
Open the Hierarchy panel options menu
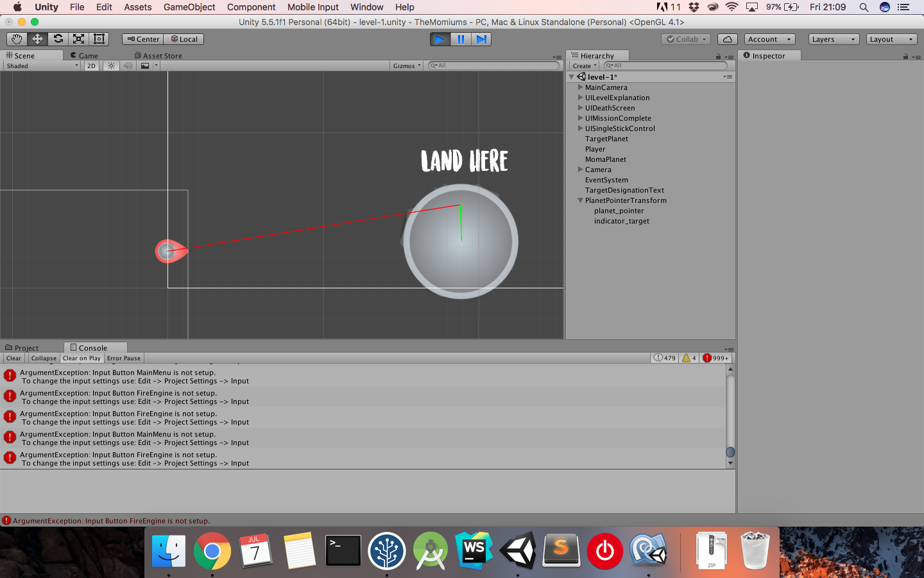(x=729, y=57)
